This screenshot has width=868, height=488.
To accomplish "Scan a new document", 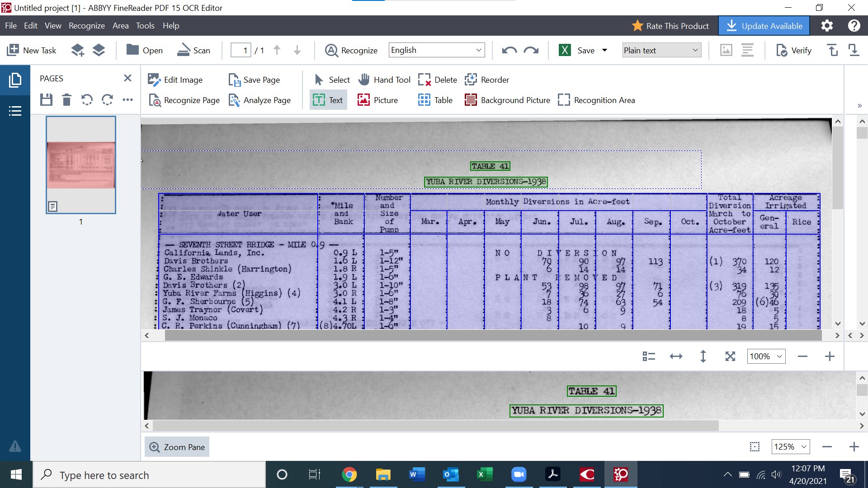I will point(194,50).
